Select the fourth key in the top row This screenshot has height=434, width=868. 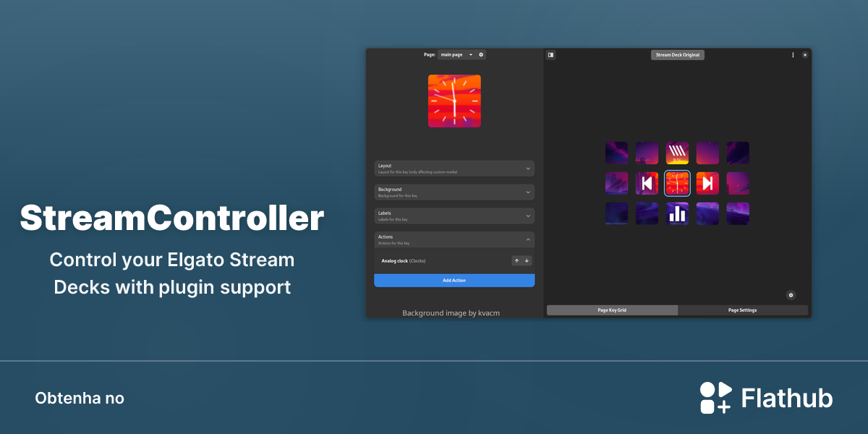707,153
